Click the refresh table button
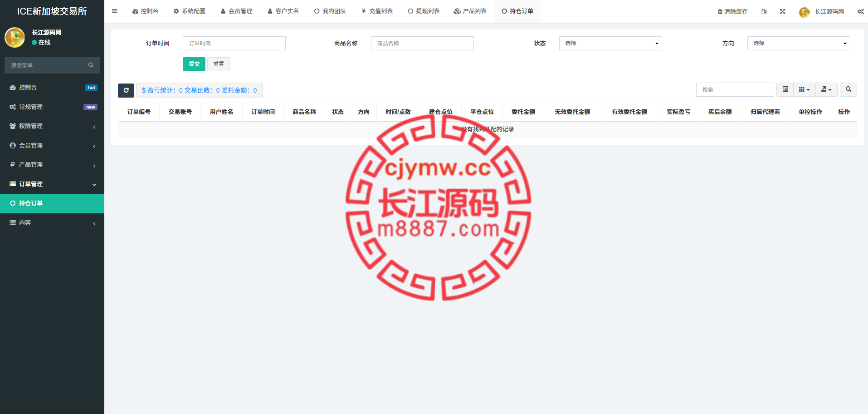 click(x=126, y=90)
